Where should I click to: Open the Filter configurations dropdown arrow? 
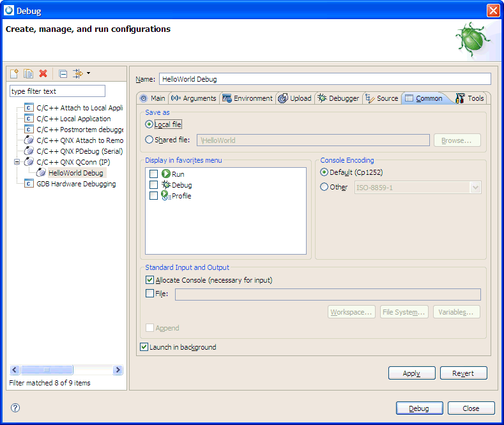pyautogui.click(x=88, y=73)
